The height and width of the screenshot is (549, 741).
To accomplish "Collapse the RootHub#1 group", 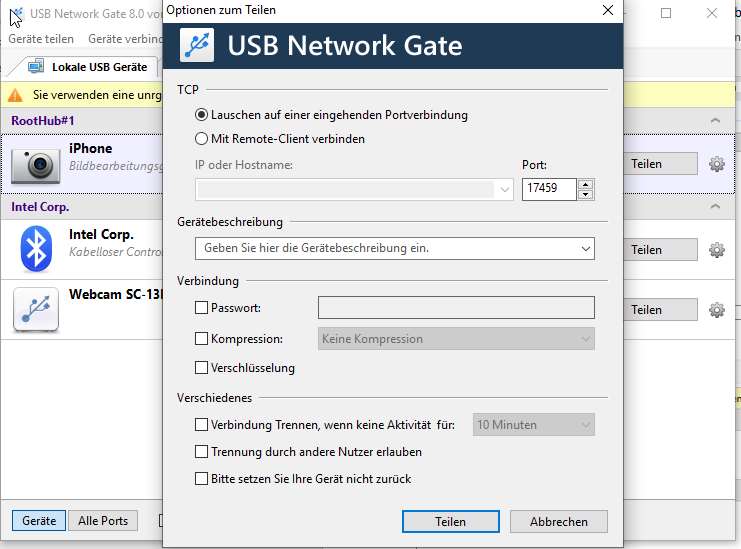I will pos(715,121).
